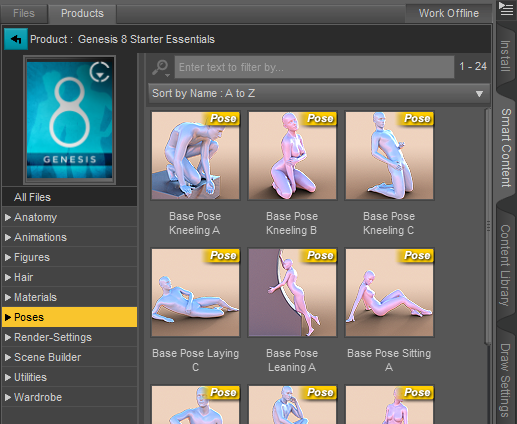Select the Base Pose Kneeling C thumbnail

click(x=389, y=156)
